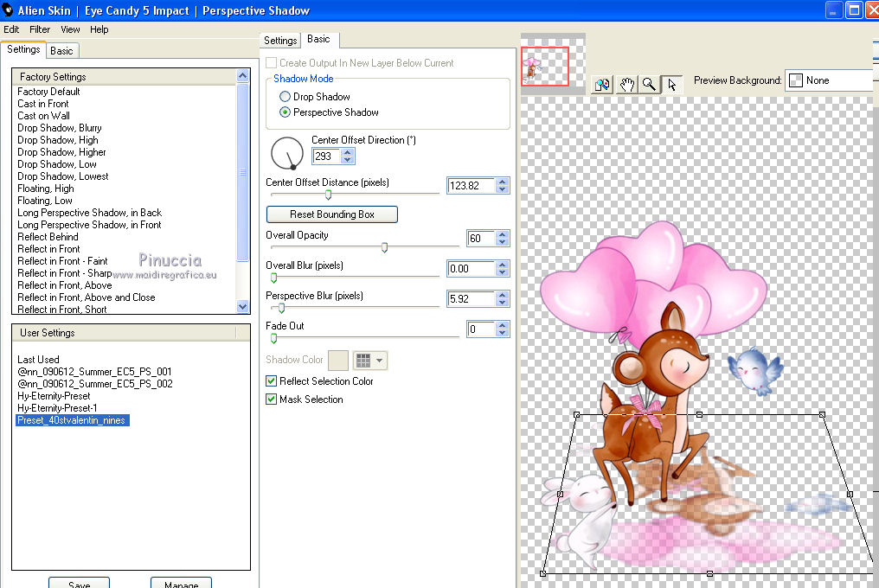879x588 pixels.
Task: Expand the shadow color picker arrow
Action: pyautogui.click(x=380, y=361)
